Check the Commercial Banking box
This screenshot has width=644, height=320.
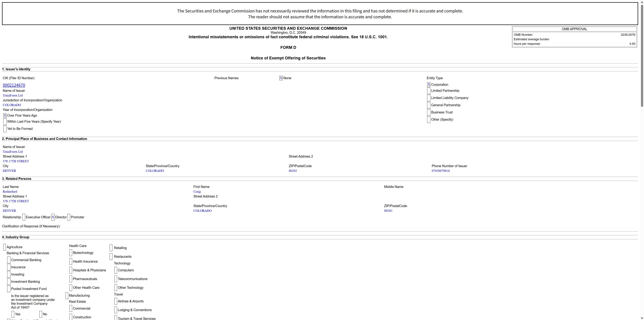(9, 260)
